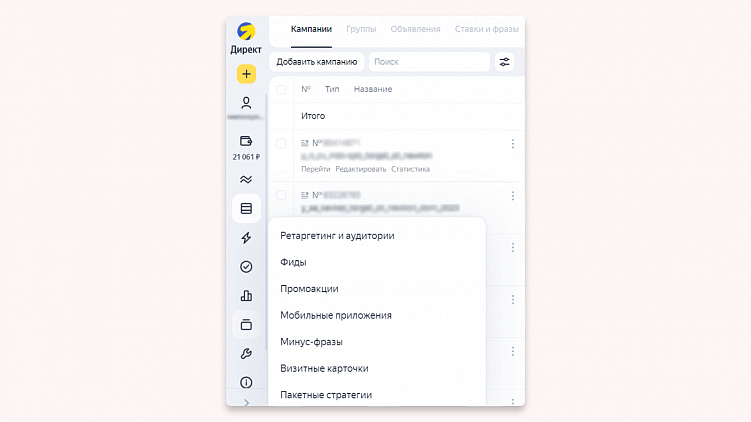Click campaign type icon of first campaign
The height and width of the screenshot is (422, 751).
point(305,143)
